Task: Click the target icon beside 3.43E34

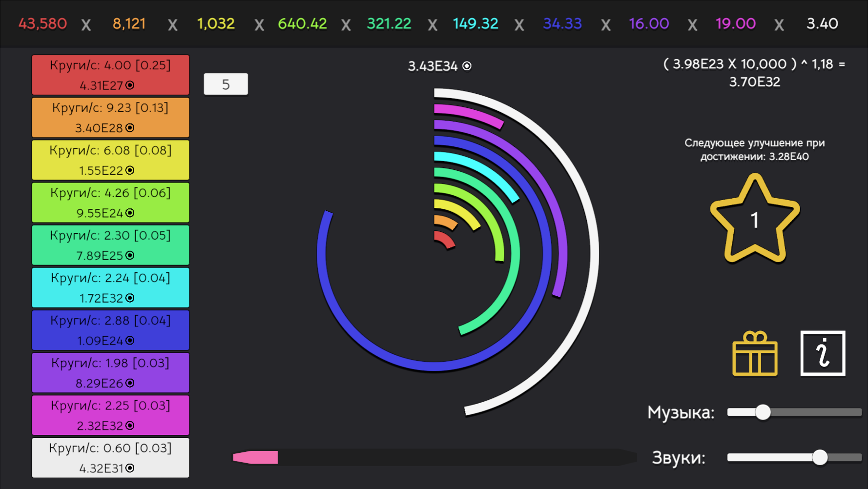Action: [x=467, y=65]
